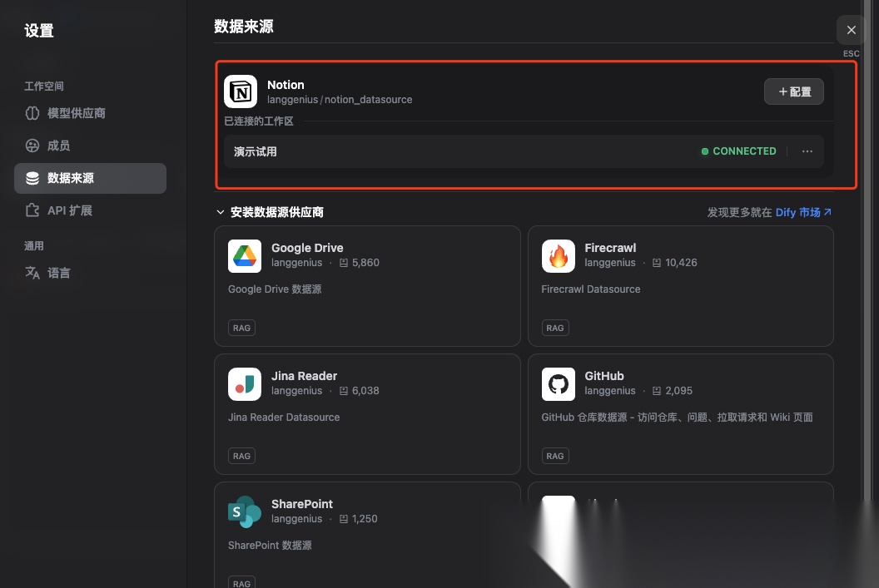Click the Jina Reader Datasource description
879x588 pixels.
[x=284, y=418]
